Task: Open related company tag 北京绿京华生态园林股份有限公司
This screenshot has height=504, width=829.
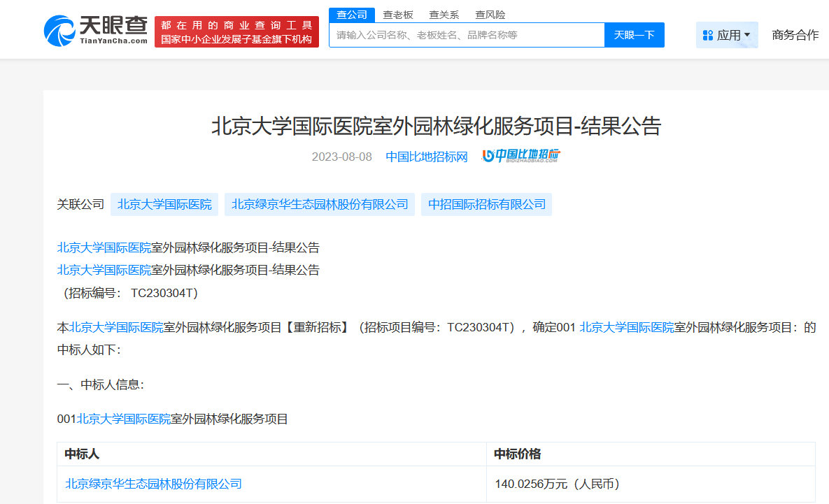Action: click(x=320, y=204)
